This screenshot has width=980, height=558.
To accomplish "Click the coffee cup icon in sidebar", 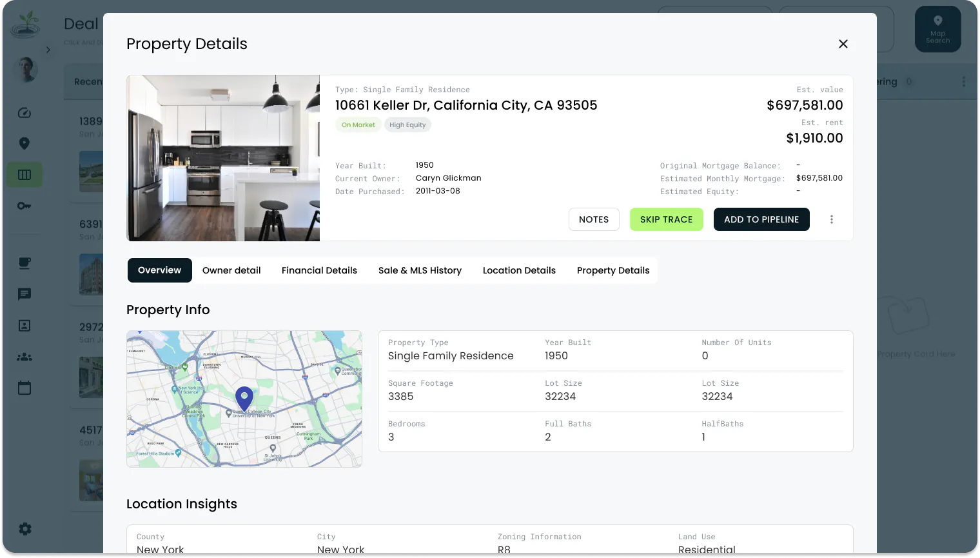I will point(24,263).
